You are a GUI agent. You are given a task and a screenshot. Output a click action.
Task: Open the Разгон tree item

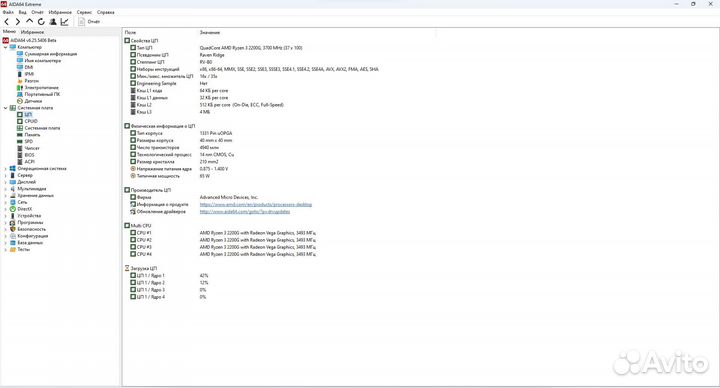[x=31, y=81]
